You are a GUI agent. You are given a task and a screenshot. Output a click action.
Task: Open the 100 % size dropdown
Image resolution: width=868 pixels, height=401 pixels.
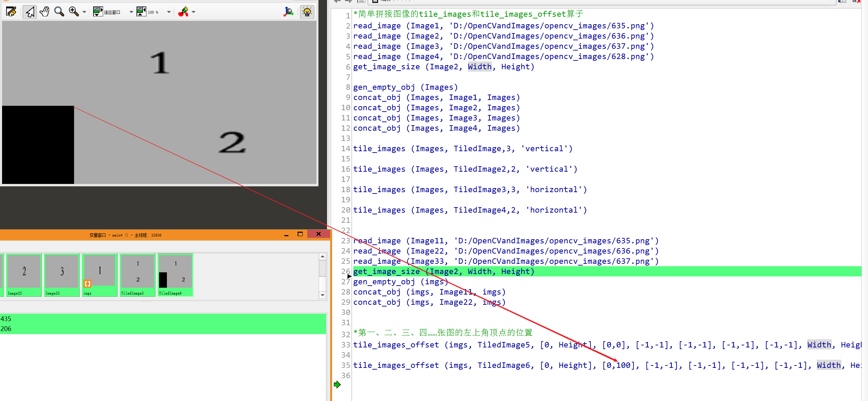click(x=169, y=12)
